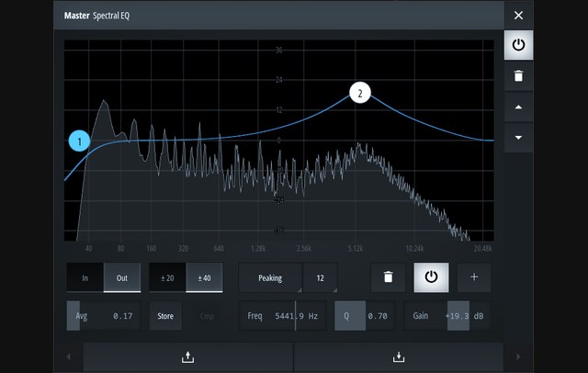588x373 pixels.
Task: Close the Master Spectral EQ window
Action: [x=518, y=16]
